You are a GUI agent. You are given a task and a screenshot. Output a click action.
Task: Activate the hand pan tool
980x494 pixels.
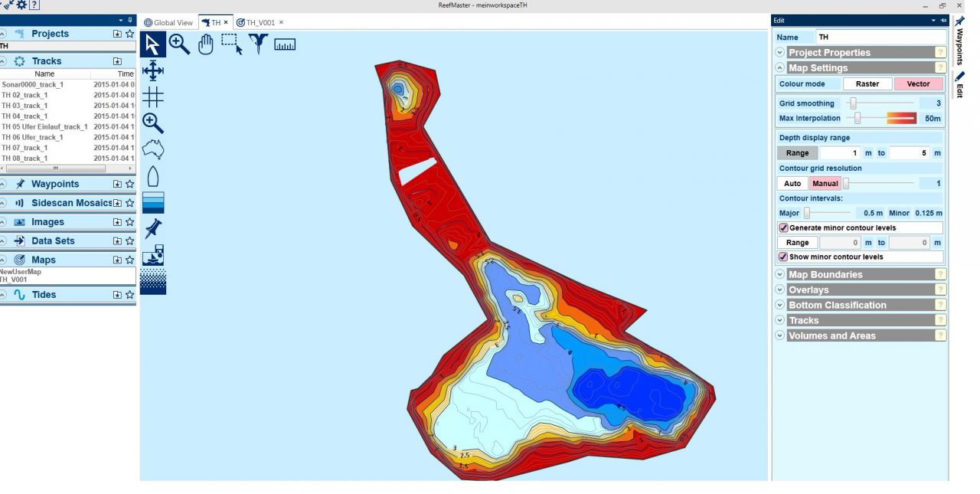[x=205, y=44]
